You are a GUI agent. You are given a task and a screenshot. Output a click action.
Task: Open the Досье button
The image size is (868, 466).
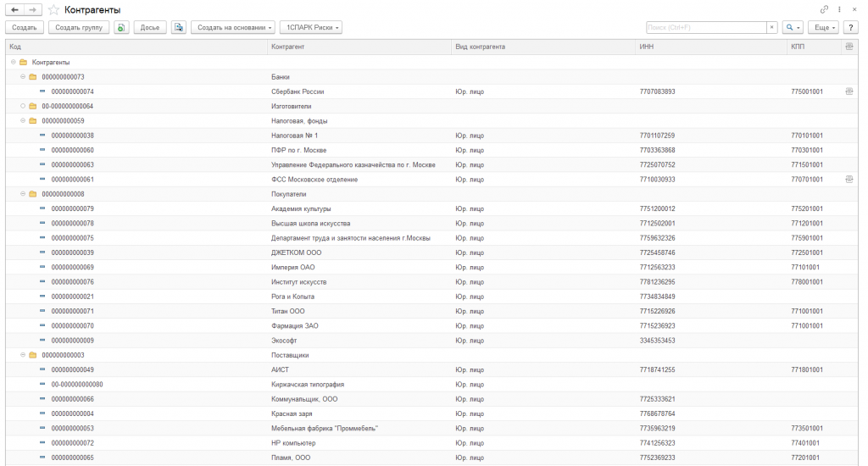click(x=150, y=27)
